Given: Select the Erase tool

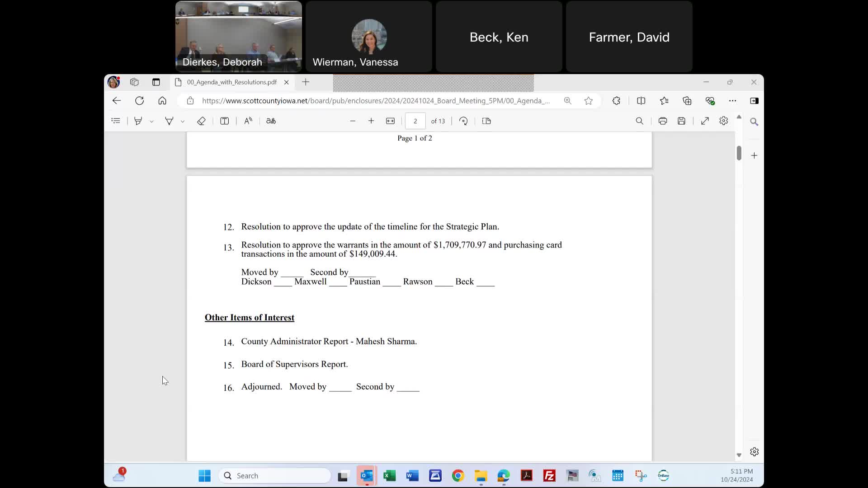Looking at the screenshot, I should point(201,121).
